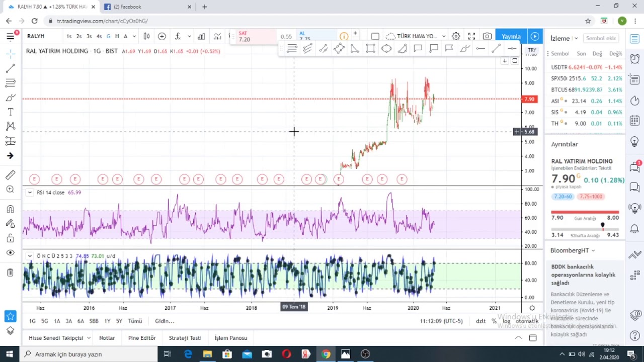Select the 1s interval
This screenshot has height=362, width=644.
pyautogui.click(x=69, y=36)
